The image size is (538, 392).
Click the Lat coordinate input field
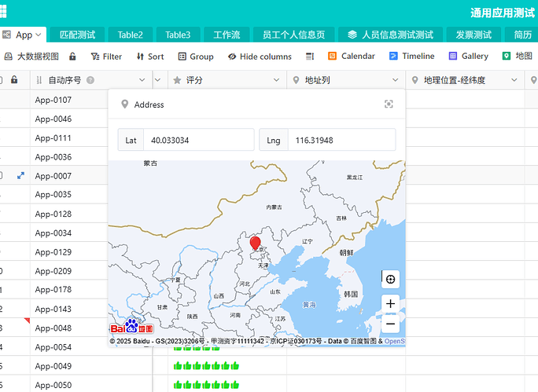(199, 140)
